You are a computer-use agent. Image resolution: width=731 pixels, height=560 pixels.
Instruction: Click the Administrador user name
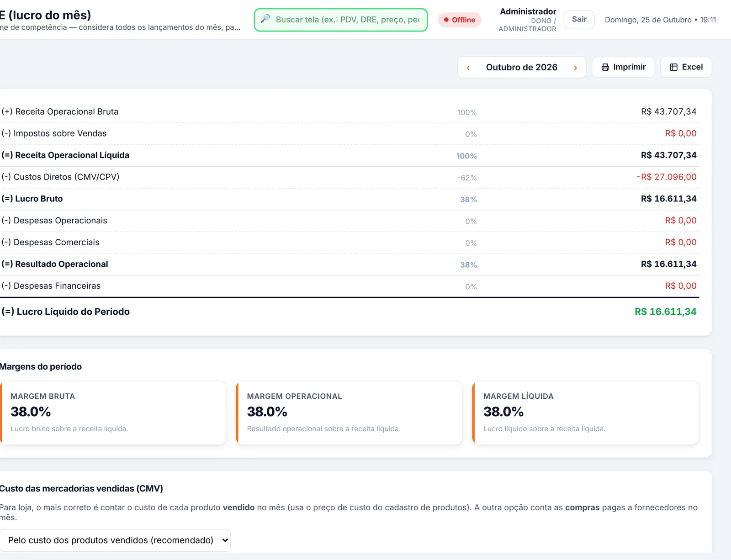(528, 11)
